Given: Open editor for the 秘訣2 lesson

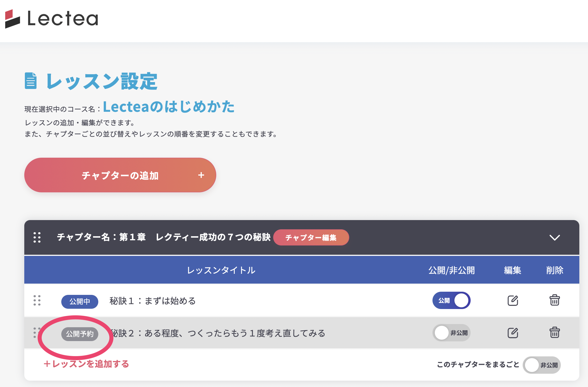Looking at the screenshot, I should click(513, 333).
